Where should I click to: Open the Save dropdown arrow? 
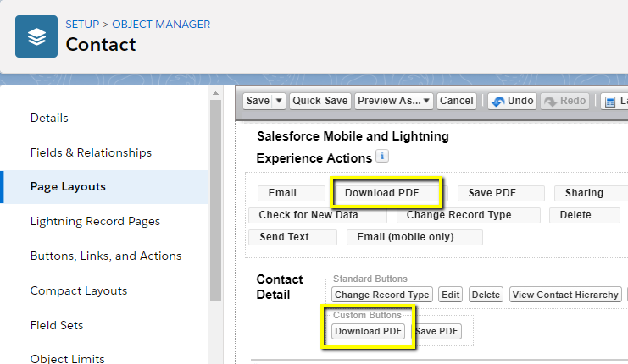[x=279, y=101]
